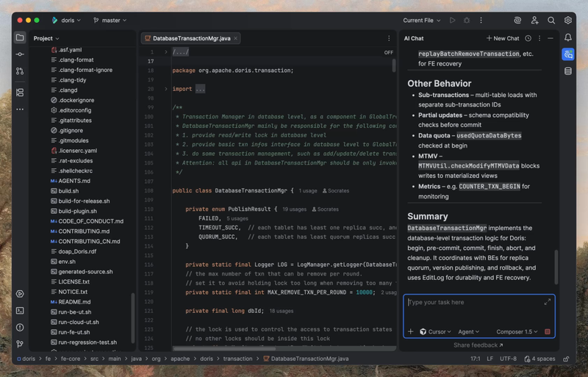This screenshot has height=377, width=588.
Task: Open the Git tool window icon at bottom left
Action: click(20, 344)
